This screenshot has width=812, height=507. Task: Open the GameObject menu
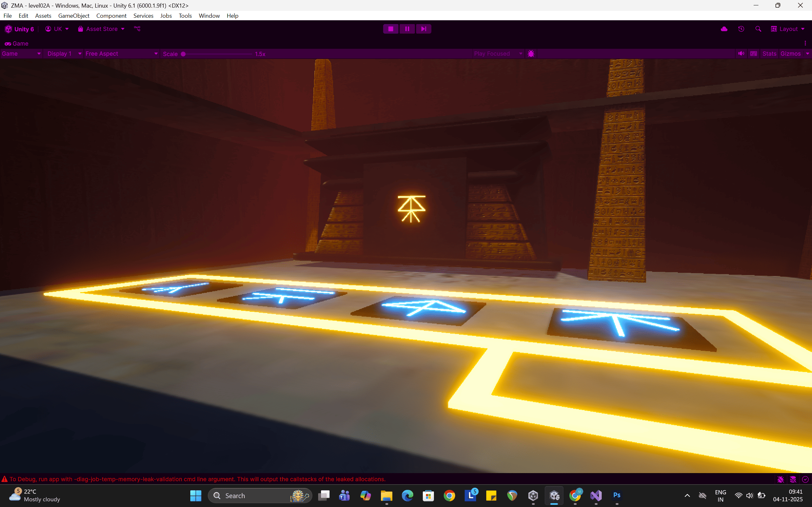pos(74,16)
